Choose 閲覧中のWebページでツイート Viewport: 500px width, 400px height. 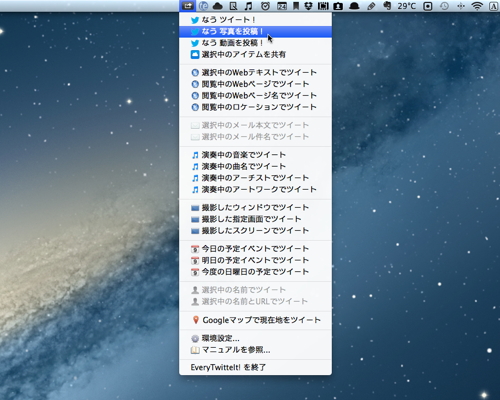click(x=255, y=84)
